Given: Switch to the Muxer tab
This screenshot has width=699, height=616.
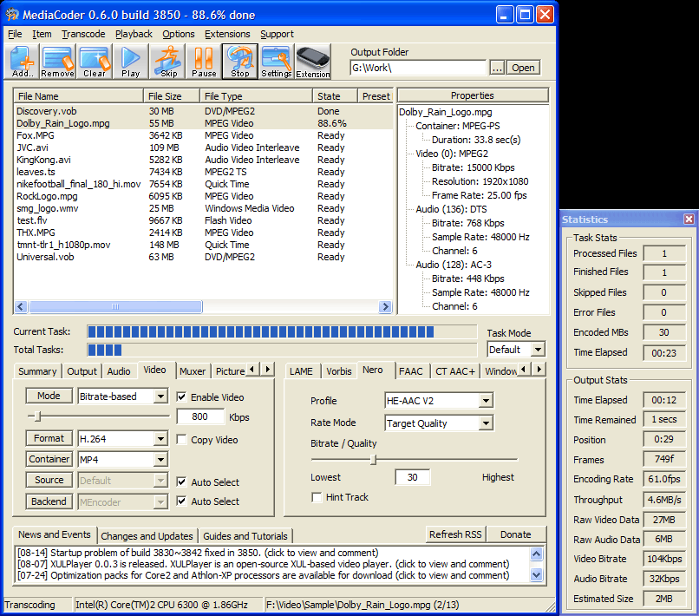Looking at the screenshot, I should coord(193,371).
